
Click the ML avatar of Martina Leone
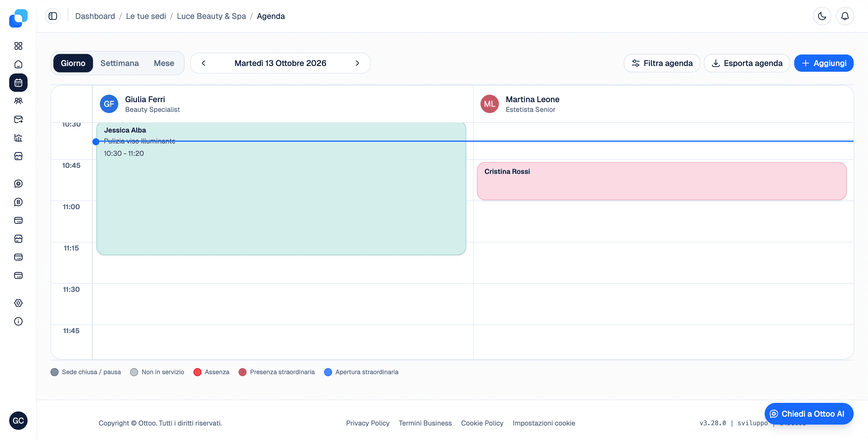(489, 104)
